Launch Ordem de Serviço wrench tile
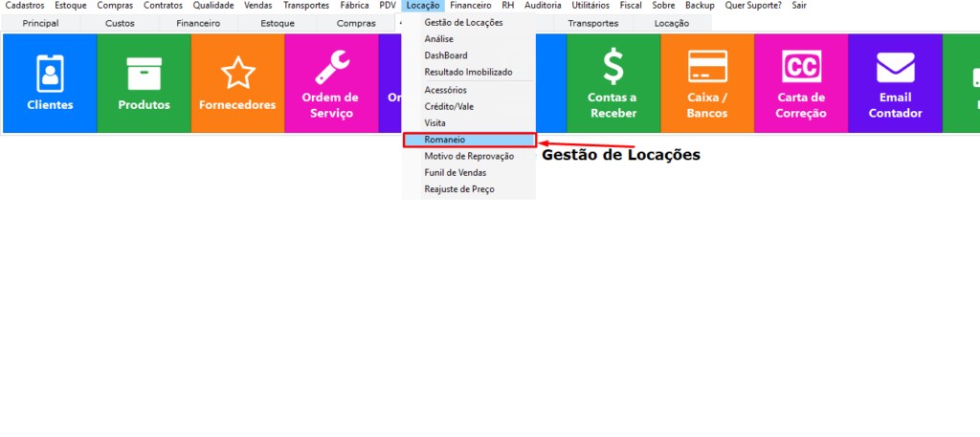The width and height of the screenshot is (980, 437). 330,83
